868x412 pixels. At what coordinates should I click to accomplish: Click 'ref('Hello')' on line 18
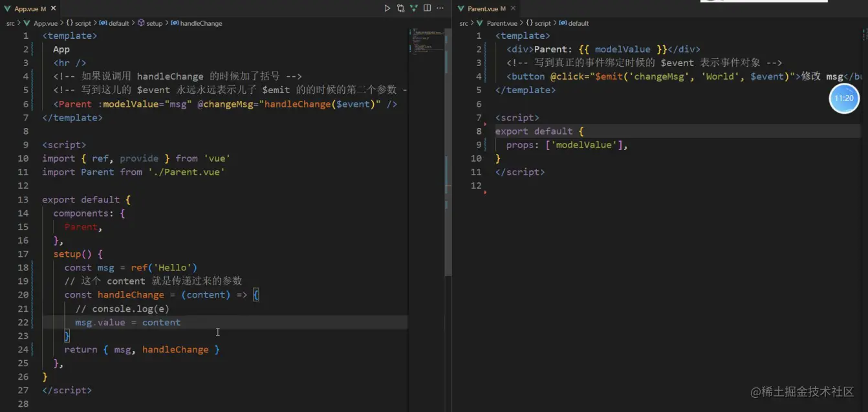pos(164,268)
